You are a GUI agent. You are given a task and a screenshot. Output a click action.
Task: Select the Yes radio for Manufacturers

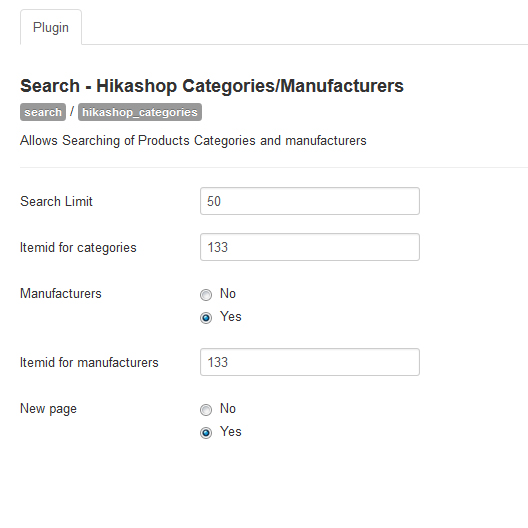(x=206, y=318)
